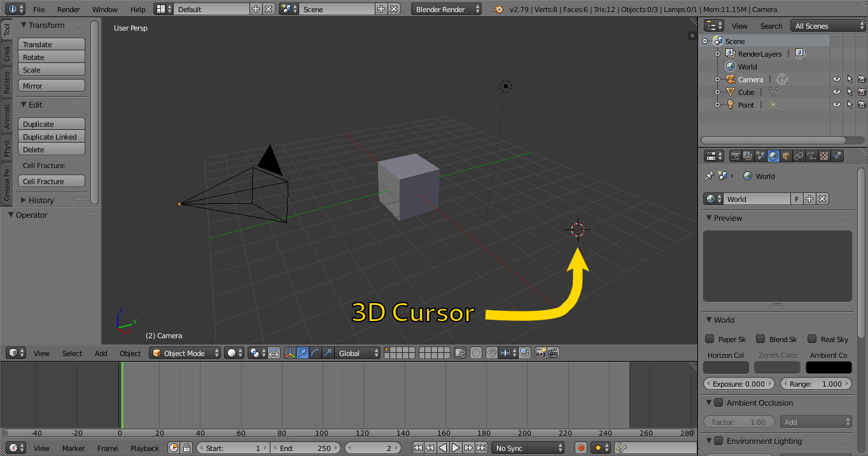The height and width of the screenshot is (456, 868).
Task: Open the World properties tab icon
Action: pos(773,156)
